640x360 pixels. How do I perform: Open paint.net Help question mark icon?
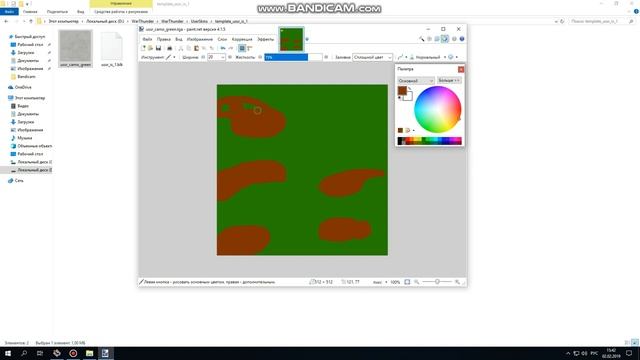pos(462,39)
